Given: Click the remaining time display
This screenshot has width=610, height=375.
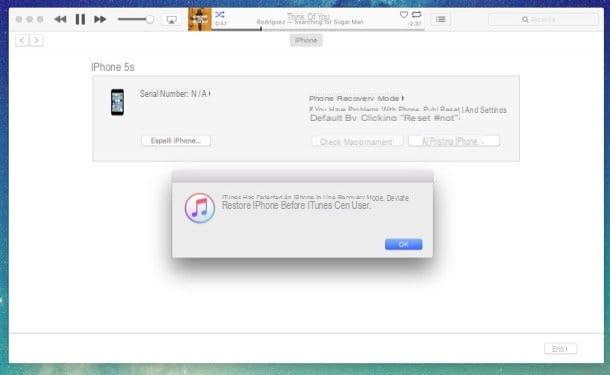Looking at the screenshot, I should point(414,24).
